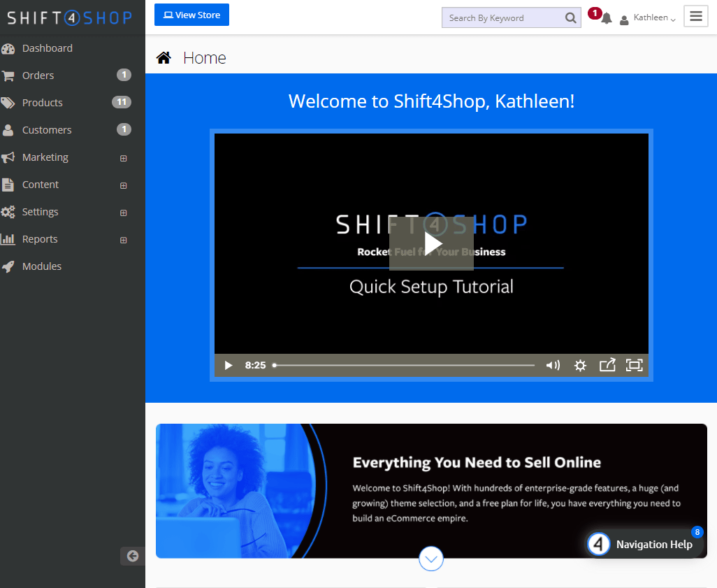Image resolution: width=717 pixels, height=588 pixels.
Task: Click the Home page title text
Action: 204,58
